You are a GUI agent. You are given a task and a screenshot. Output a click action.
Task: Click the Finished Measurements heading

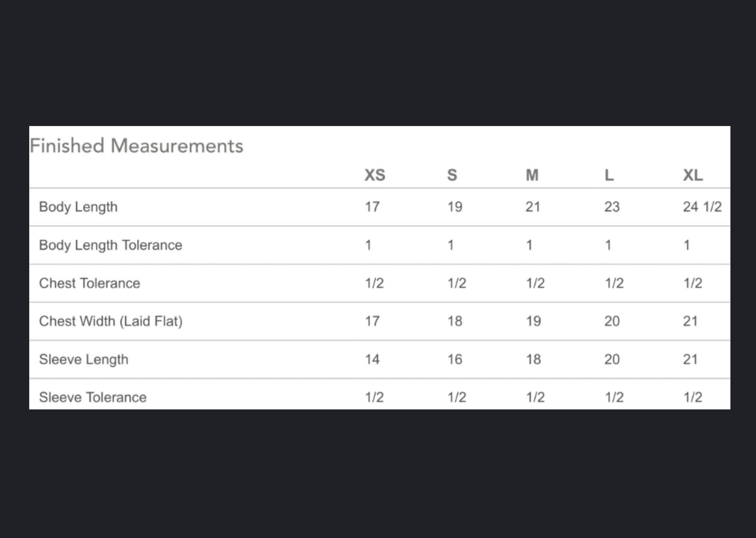click(x=137, y=146)
